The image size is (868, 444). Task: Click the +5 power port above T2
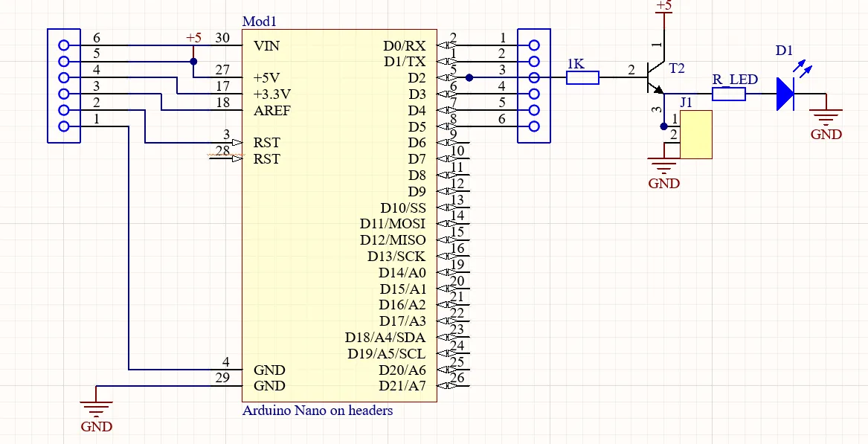(663, 7)
